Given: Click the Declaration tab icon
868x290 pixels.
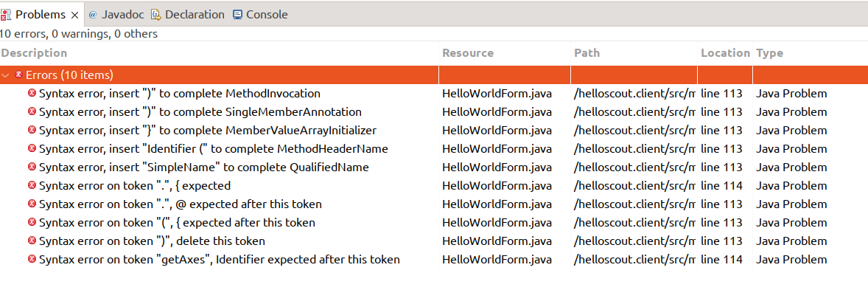Looking at the screenshot, I should coord(156,15).
